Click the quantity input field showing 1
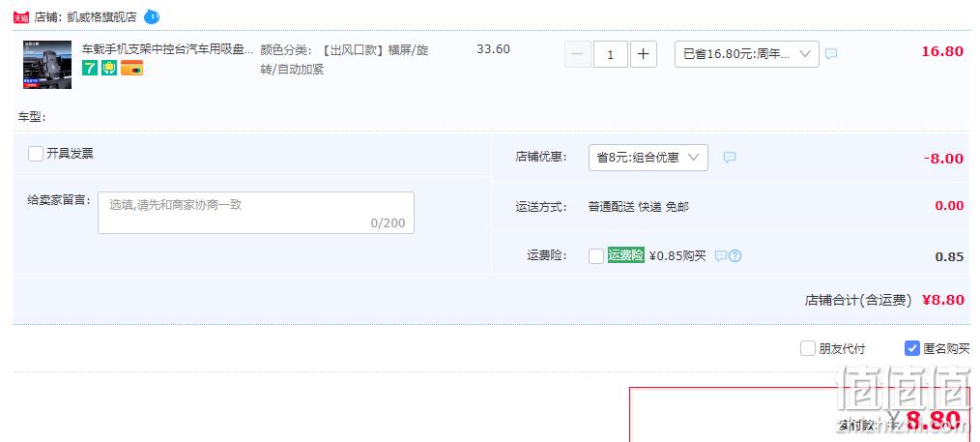Image resolution: width=980 pixels, height=442 pixels. pyautogui.click(x=611, y=54)
